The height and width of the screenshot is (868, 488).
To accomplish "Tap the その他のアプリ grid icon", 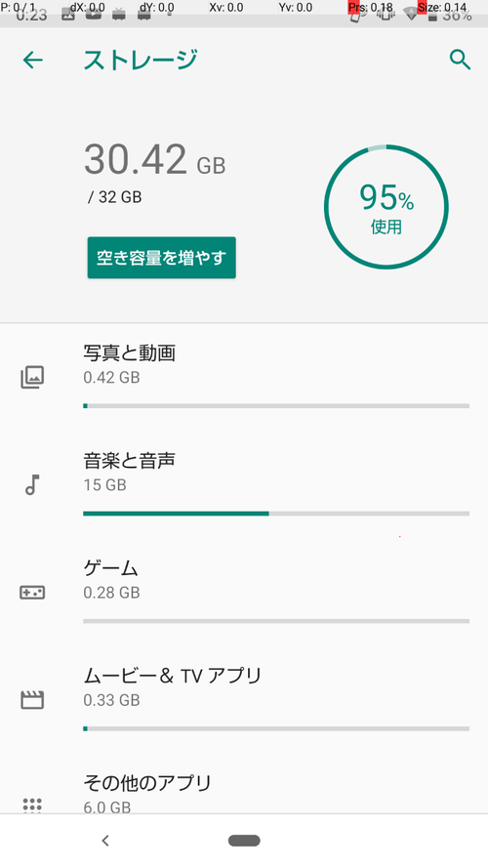I will pos(32,805).
